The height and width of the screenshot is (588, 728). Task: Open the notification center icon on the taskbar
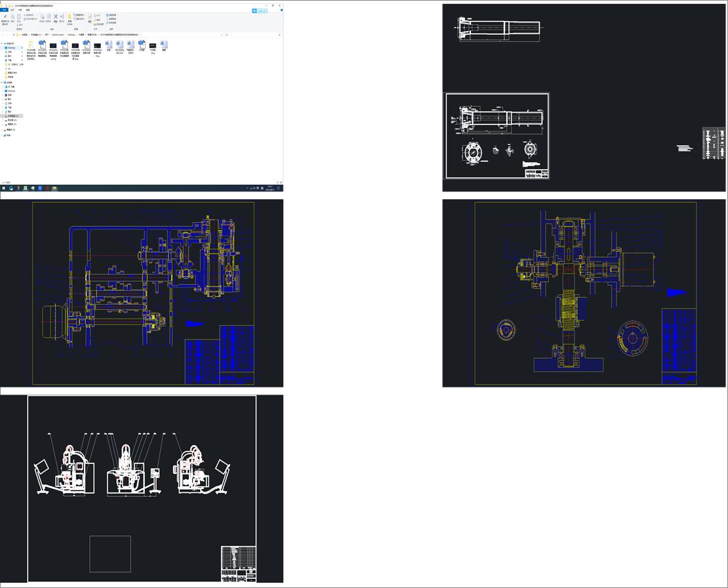click(x=279, y=188)
